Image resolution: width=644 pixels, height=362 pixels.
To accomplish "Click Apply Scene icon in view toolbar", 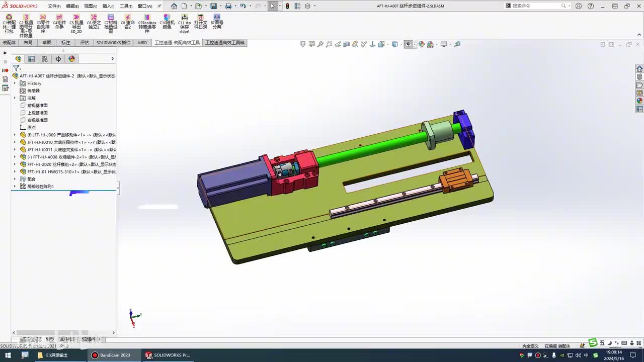I will 430,44.
